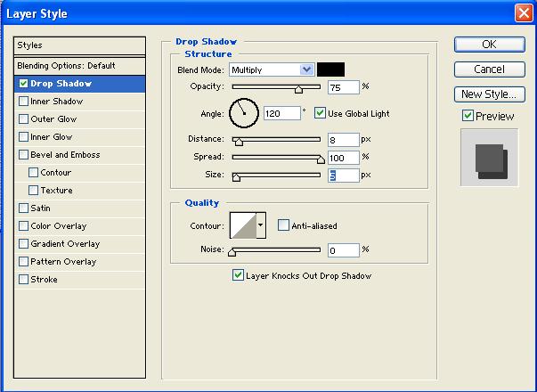
Task: Select the Bevel and Emboss label
Action: coord(65,155)
